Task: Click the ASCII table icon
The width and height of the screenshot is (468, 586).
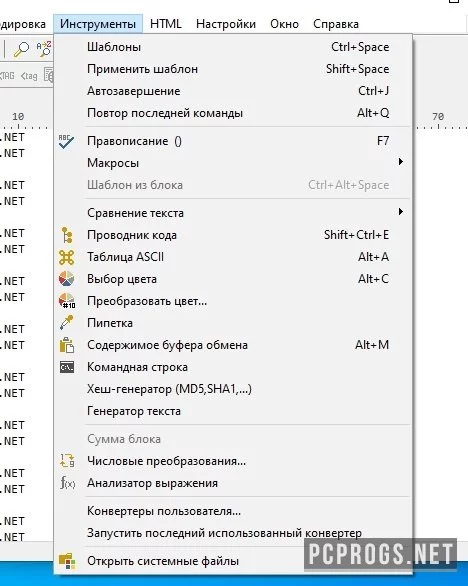Action: pyautogui.click(x=67, y=257)
